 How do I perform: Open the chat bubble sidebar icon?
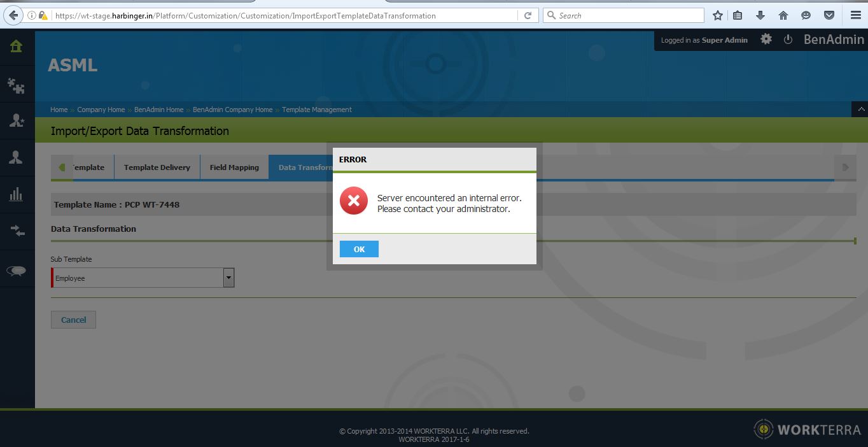pos(16,271)
